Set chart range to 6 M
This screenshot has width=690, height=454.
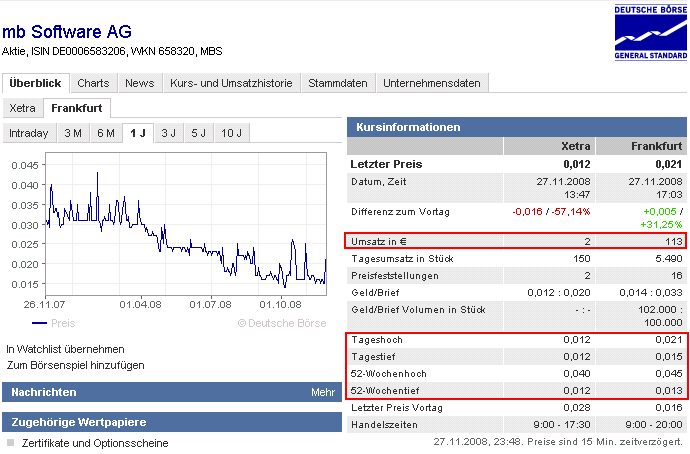(x=105, y=133)
